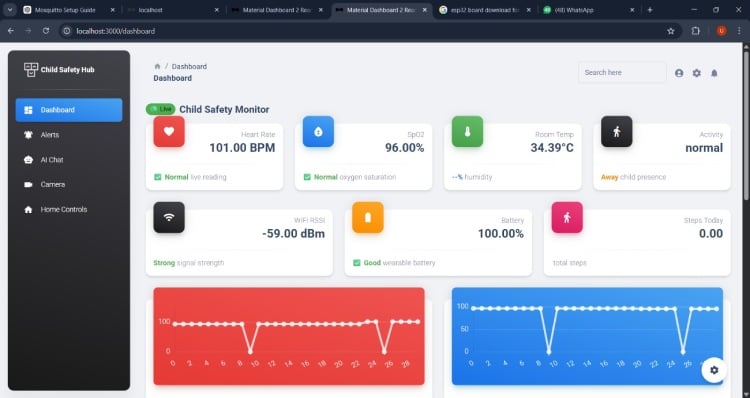Screen dimensions: 750x398
Task: Click the floating settings gear button
Action: click(x=714, y=370)
